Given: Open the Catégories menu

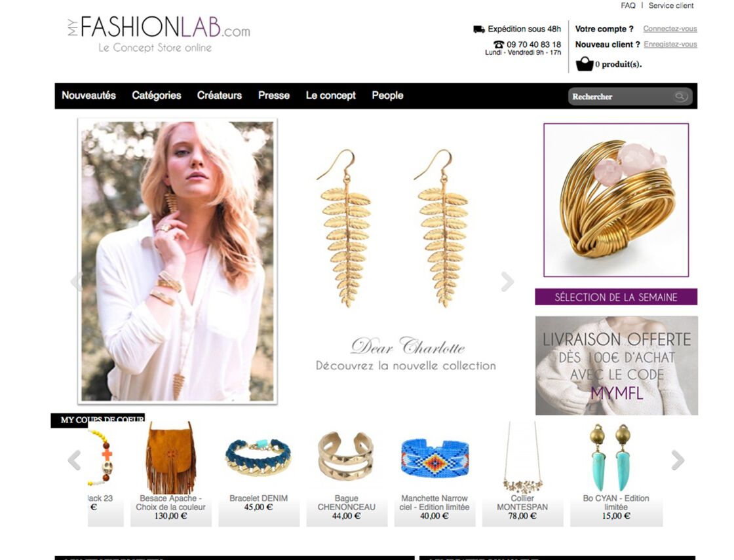Looking at the screenshot, I should tap(157, 96).
